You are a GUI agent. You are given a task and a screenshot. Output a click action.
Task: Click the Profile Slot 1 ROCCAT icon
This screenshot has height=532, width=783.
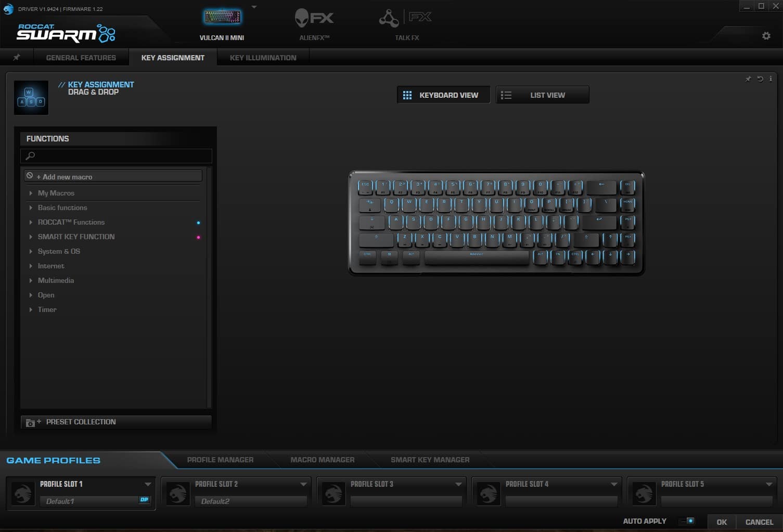23,493
